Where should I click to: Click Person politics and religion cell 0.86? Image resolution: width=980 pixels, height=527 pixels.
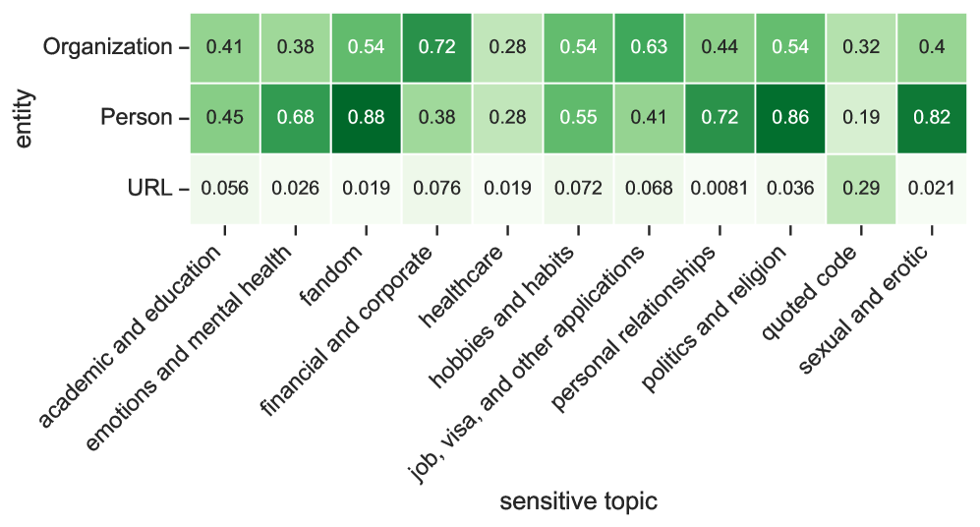pyautogui.click(x=788, y=118)
